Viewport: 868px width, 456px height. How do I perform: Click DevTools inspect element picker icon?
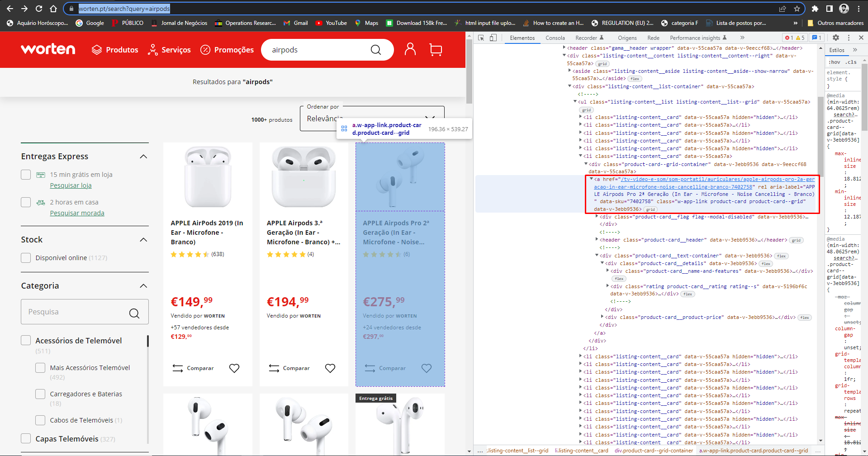pyautogui.click(x=481, y=38)
